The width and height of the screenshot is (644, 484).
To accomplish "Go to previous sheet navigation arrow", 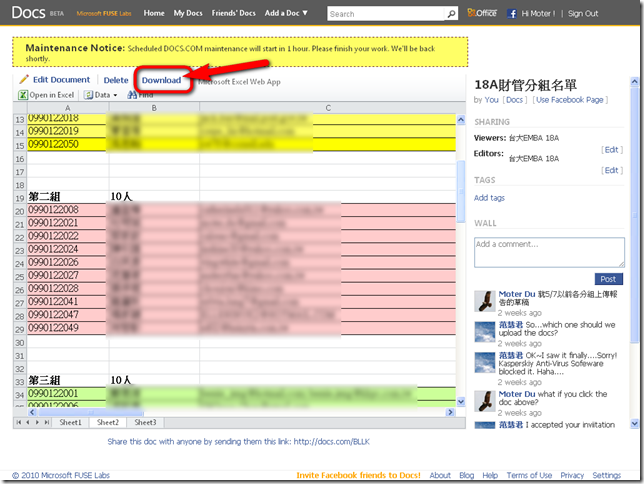I will [28, 422].
